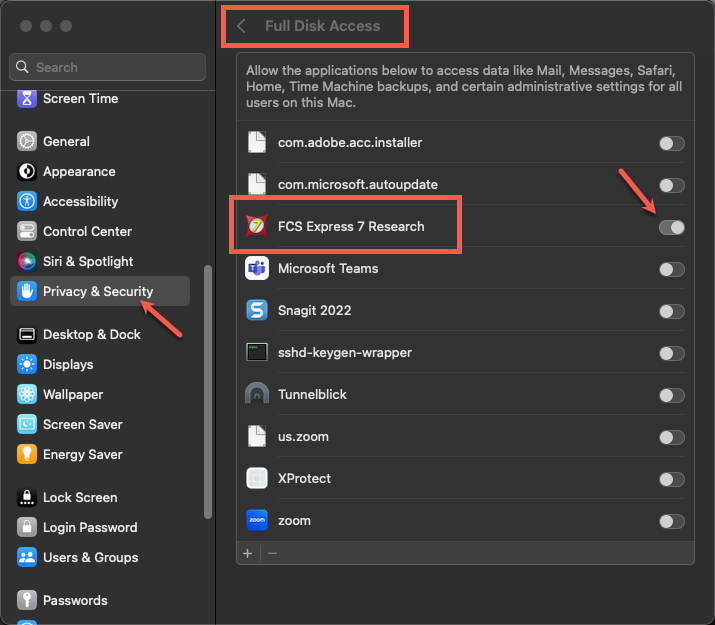Turn on the zoom app toggle
The width and height of the screenshot is (715, 625).
click(x=672, y=522)
